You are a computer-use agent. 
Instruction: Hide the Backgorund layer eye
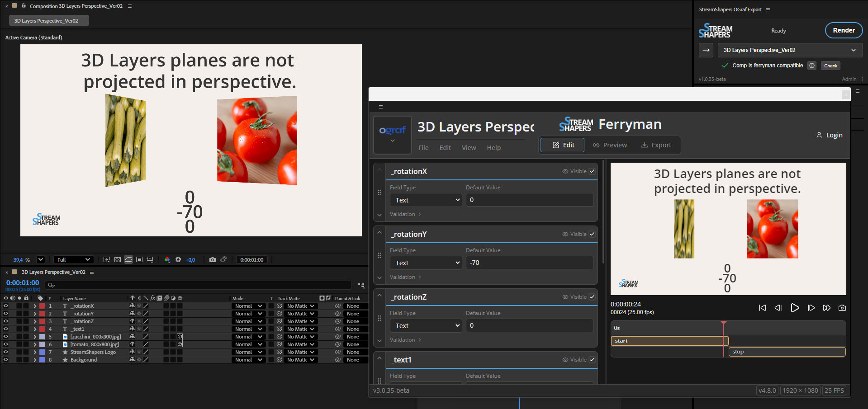tap(6, 360)
